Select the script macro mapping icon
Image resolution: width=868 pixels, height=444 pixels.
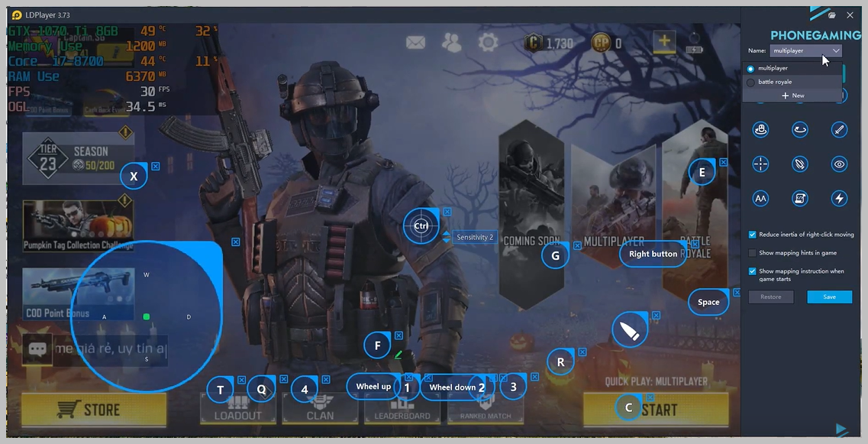coord(800,199)
